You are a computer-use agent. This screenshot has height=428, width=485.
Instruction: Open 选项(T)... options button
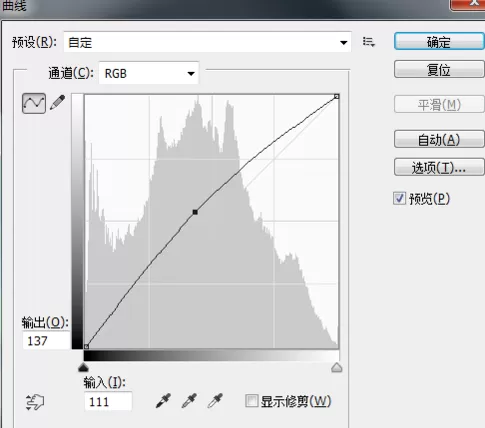tap(439, 167)
